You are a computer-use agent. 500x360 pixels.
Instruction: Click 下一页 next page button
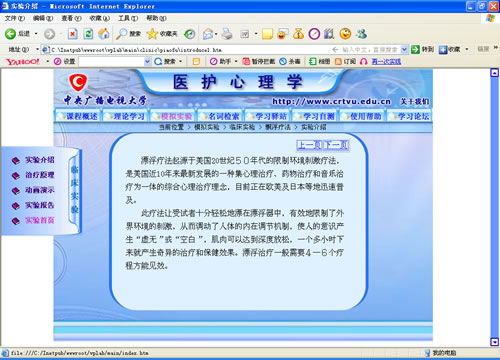pos(336,145)
